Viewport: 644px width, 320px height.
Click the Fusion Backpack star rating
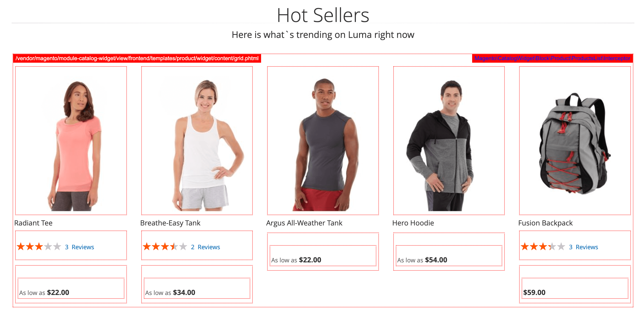(x=543, y=246)
